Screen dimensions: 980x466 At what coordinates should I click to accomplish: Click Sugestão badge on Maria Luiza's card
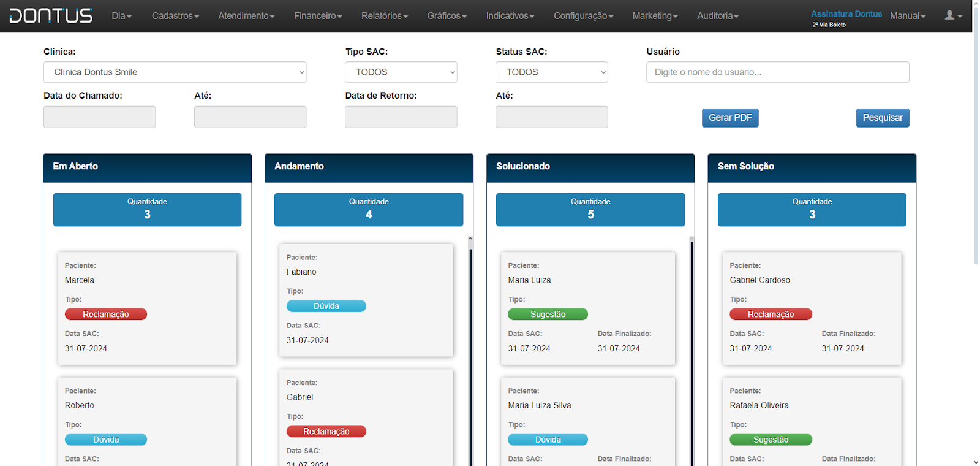[x=548, y=314]
